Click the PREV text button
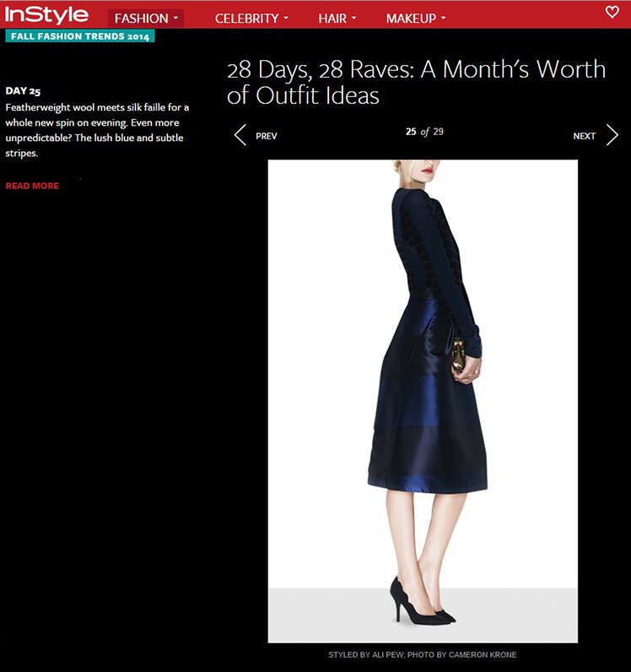 [267, 136]
